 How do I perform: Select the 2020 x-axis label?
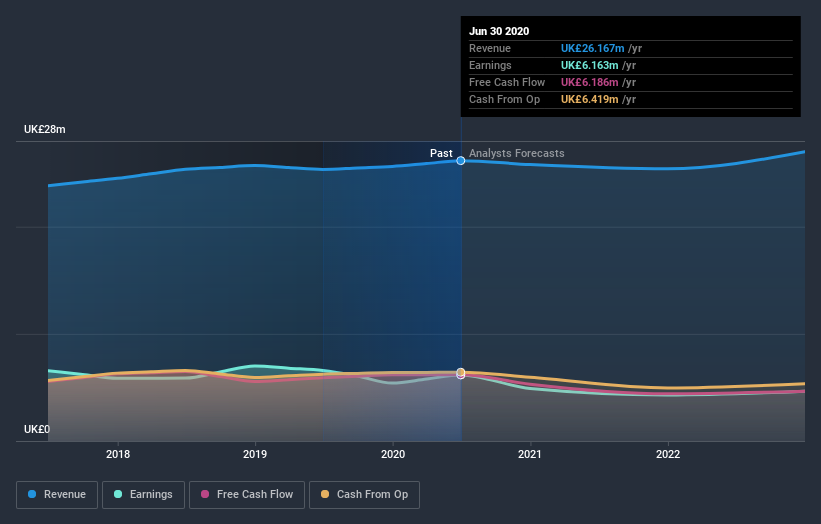pyautogui.click(x=393, y=454)
